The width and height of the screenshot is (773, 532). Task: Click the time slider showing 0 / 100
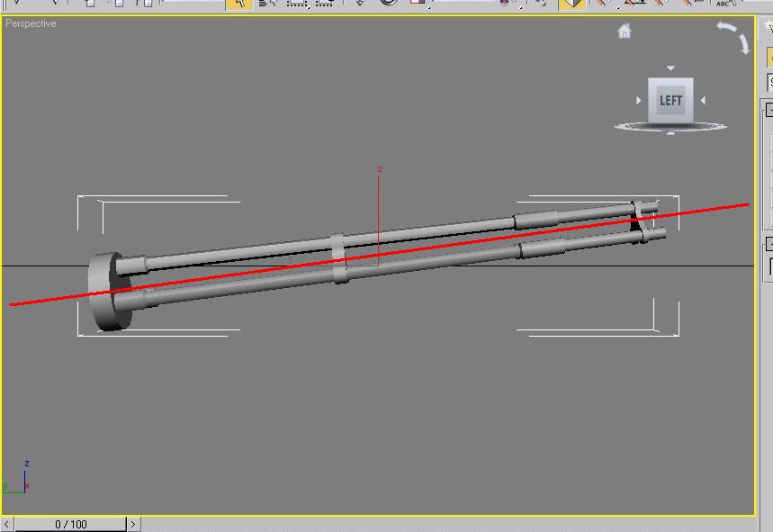70,524
